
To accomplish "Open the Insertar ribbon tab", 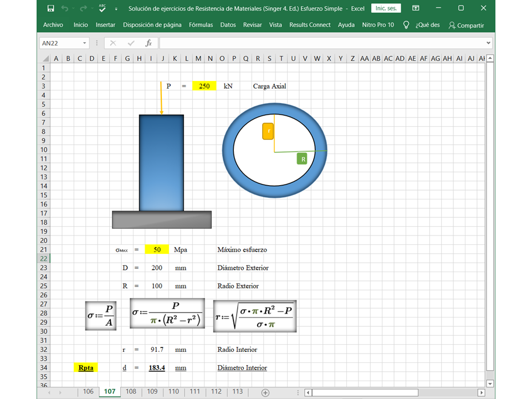I will click(x=105, y=25).
